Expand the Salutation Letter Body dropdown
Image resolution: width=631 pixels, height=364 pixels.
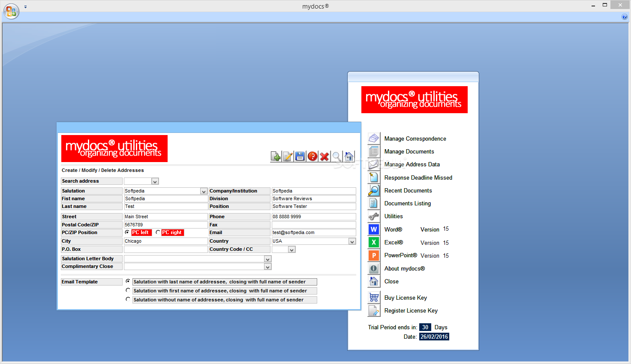pos(268,259)
